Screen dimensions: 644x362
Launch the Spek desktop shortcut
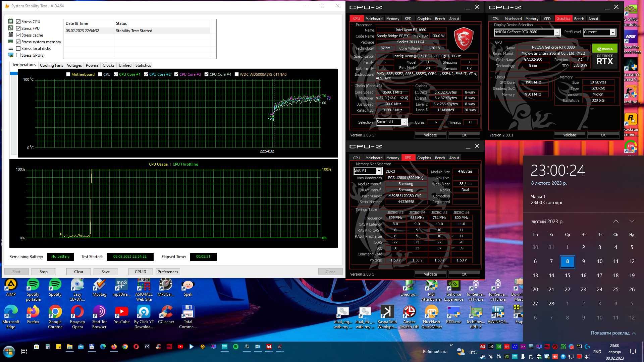(188, 287)
